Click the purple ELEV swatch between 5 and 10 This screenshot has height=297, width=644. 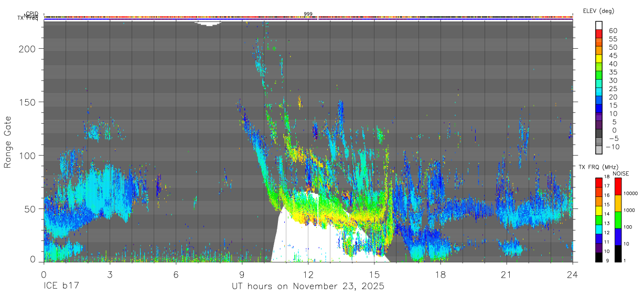click(599, 117)
